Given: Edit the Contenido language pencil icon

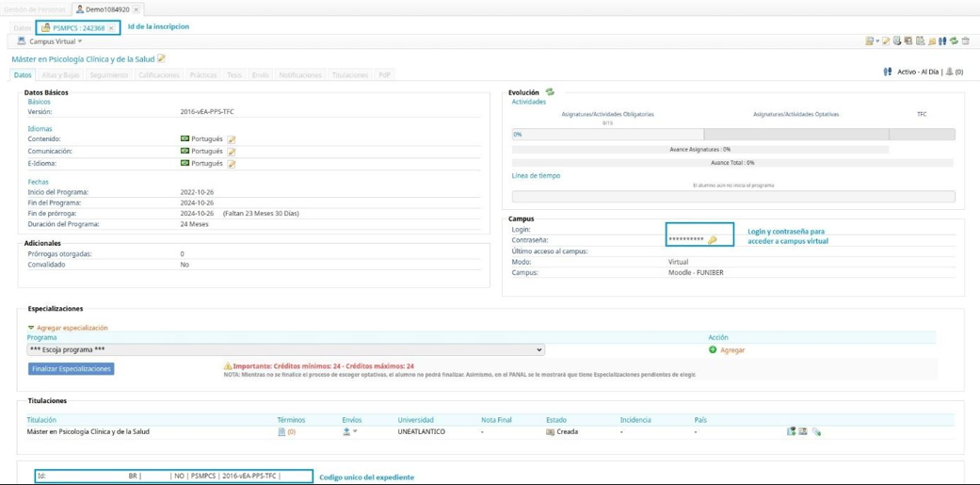Looking at the screenshot, I should pyautogui.click(x=232, y=139).
